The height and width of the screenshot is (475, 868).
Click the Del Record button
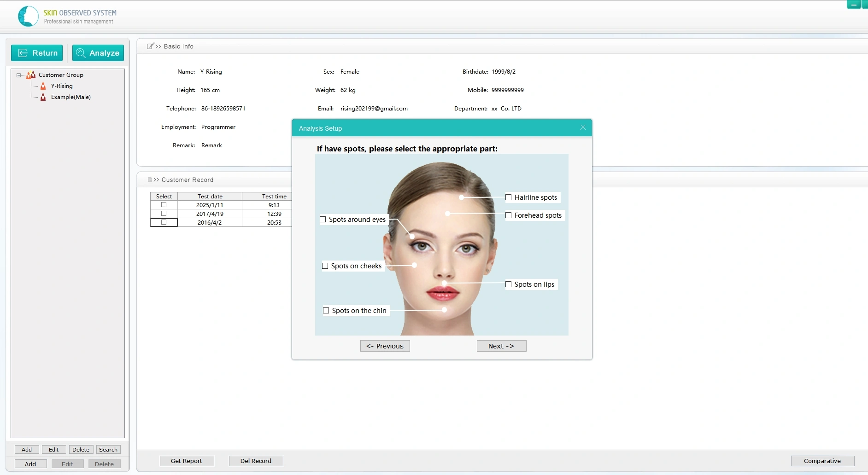(x=256, y=461)
